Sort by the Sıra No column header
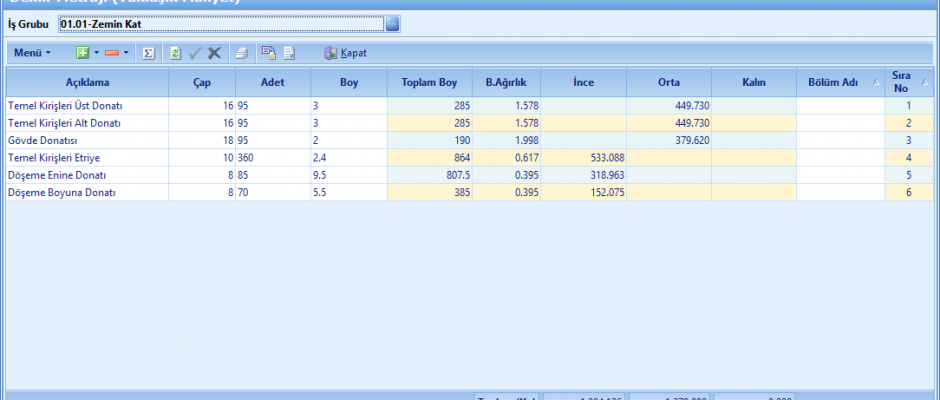The height and width of the screenshot is (400, 940). [x=902, y=82]
